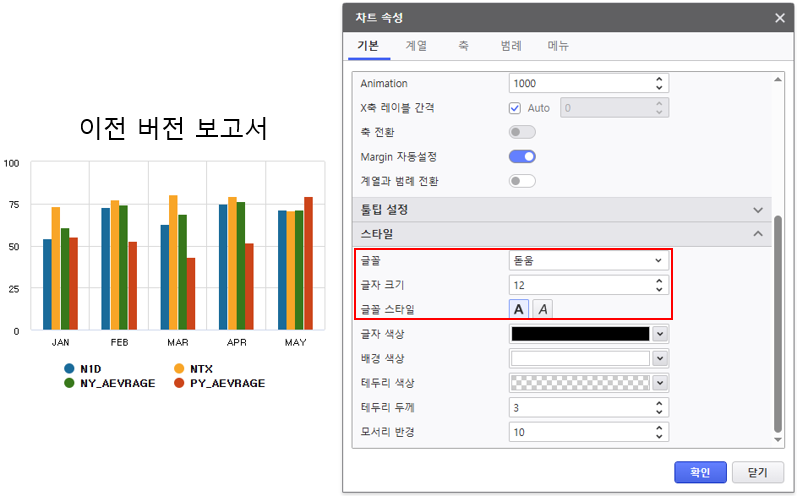
Task: Decrease 테두리 두께 with down arrow
Action: [x=659, y=412]
